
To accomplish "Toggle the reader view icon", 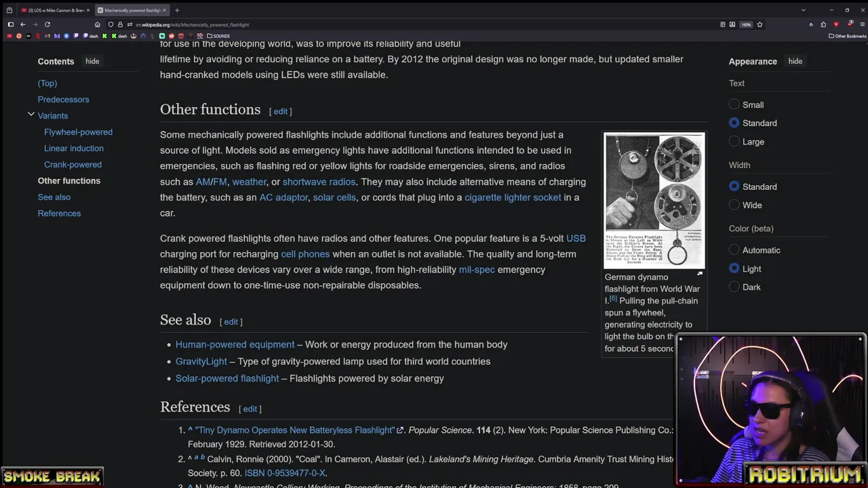I will pos(723,24).
